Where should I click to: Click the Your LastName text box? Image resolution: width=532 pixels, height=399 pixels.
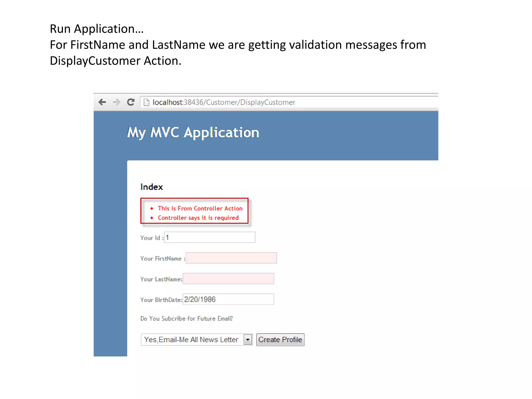(228, 279)
